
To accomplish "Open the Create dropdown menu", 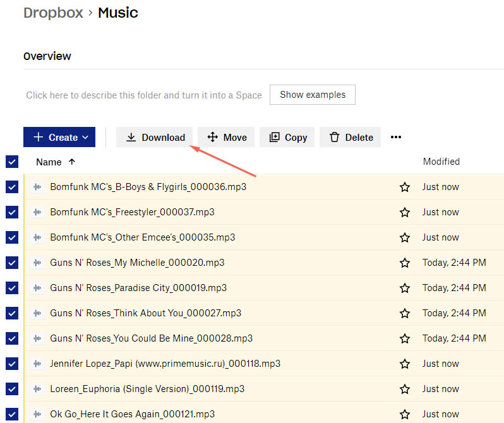I will click(59, 137).
